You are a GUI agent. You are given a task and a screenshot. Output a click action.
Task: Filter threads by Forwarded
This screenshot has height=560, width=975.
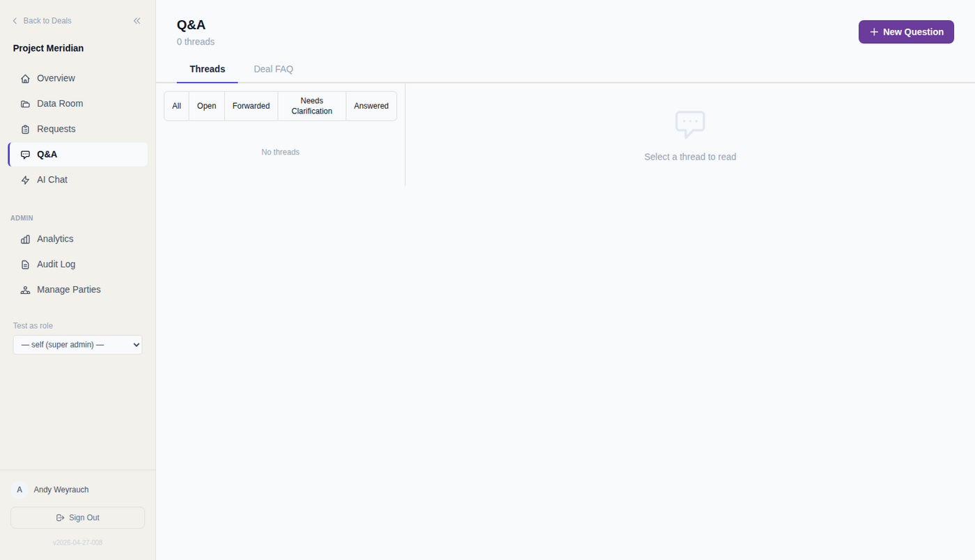251,106
